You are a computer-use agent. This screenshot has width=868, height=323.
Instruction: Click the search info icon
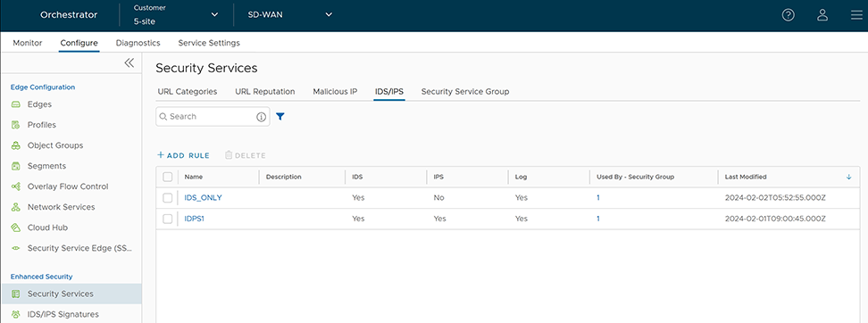[x=262, y=117]
